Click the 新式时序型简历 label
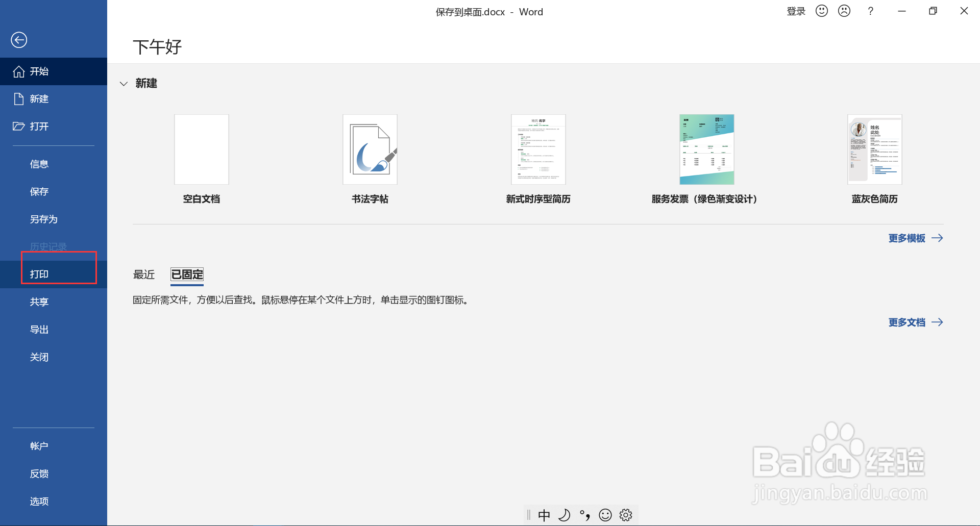The image size is (980, 526). click(x=538, y=199)
